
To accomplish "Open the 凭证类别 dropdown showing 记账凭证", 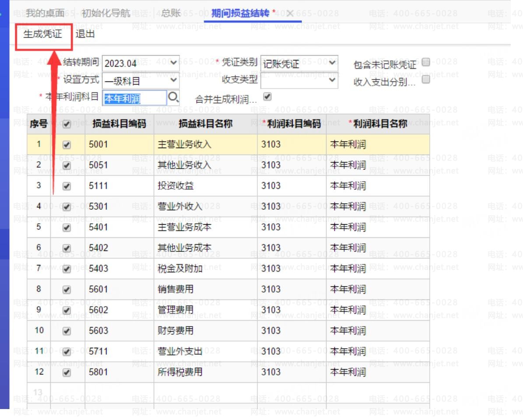I will tap(299, 63).
